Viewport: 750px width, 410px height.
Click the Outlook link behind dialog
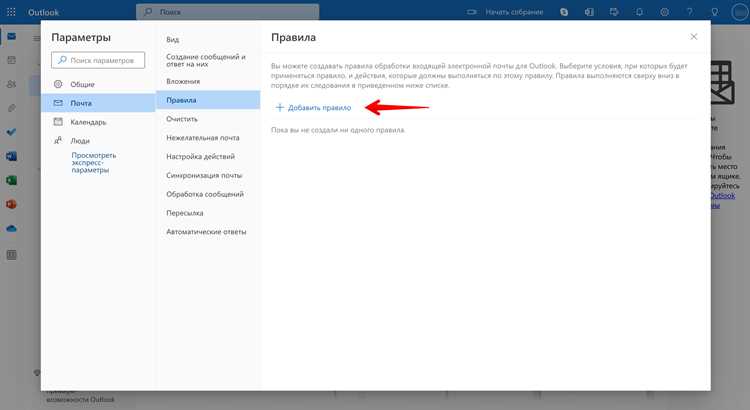pyautogui.click(x=723, y=196)
